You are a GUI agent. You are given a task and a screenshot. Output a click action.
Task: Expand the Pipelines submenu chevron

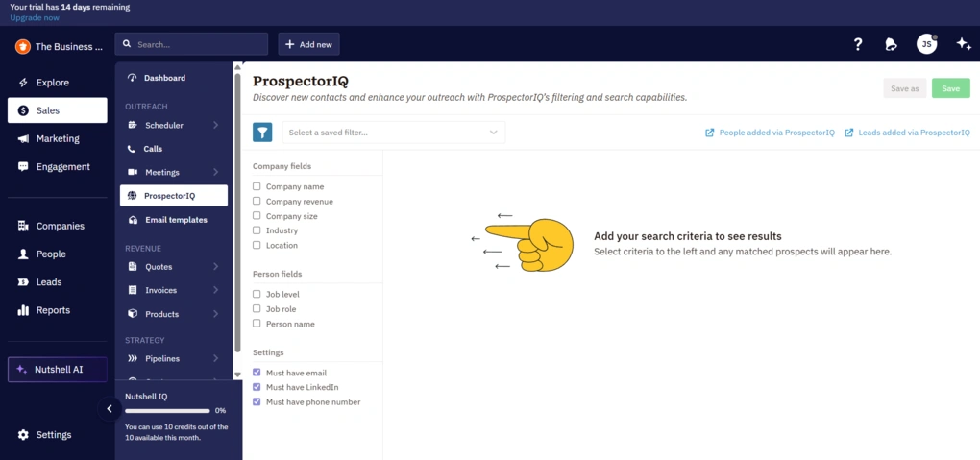point(215,359)
